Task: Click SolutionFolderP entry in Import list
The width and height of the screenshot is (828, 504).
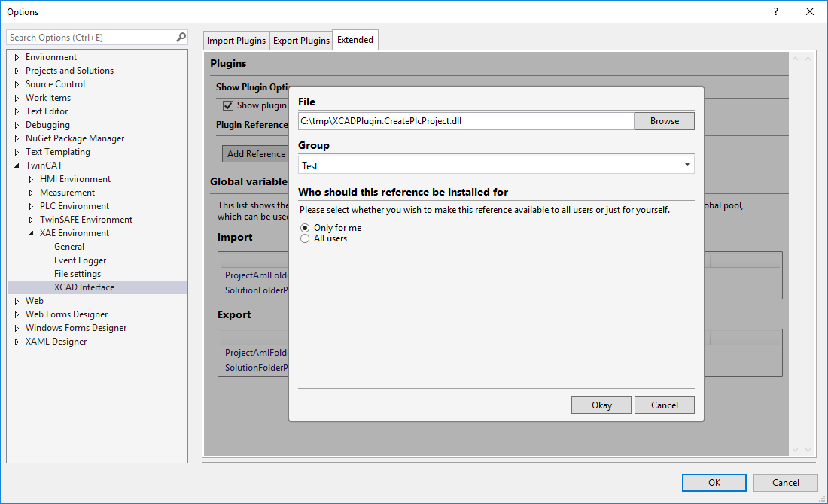Action: [x=256, y=290]
